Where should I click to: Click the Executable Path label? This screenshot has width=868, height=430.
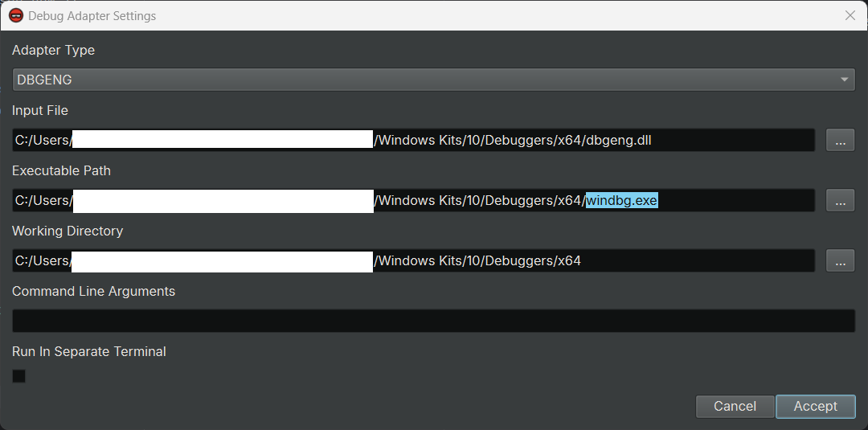point(61,170)
